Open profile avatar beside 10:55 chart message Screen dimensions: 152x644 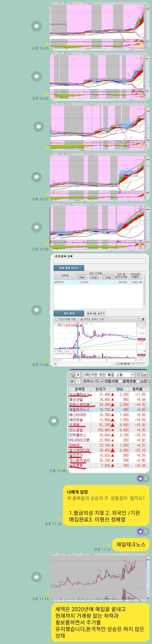click(x=36, y=26)
